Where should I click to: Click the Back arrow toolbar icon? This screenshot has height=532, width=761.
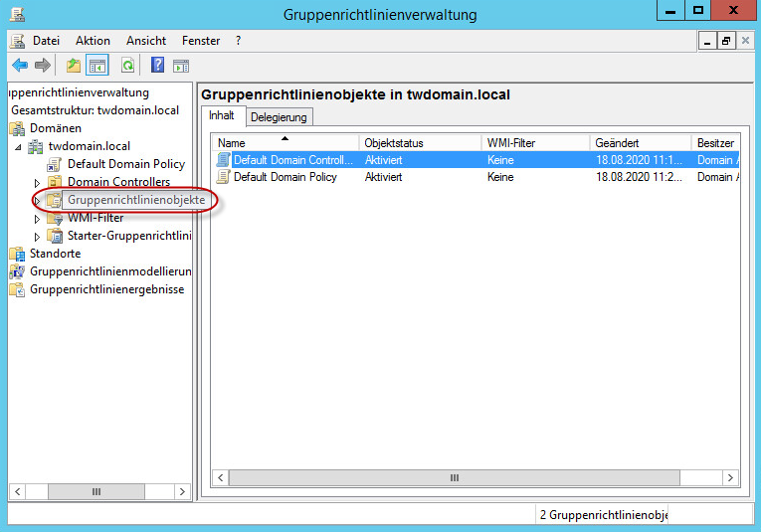(20, 65)
